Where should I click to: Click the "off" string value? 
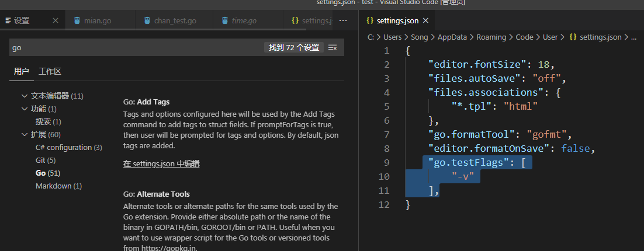[546, 79]
